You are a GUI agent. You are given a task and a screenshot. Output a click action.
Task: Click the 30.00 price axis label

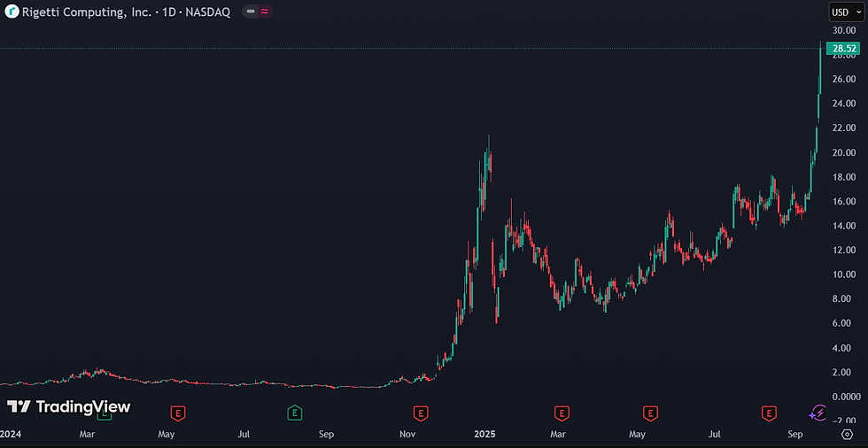pyautogui.click(x=845, y=30)
